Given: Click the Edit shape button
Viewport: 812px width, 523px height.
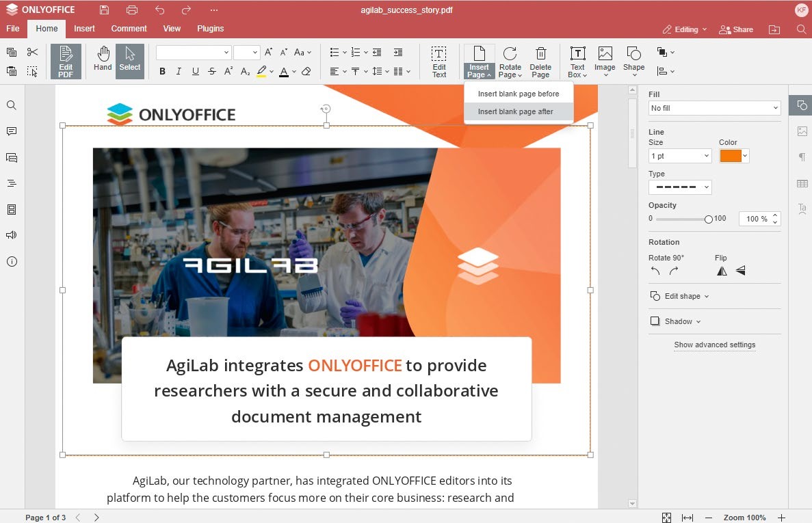Looking at the screenshot, I should 680,296.
